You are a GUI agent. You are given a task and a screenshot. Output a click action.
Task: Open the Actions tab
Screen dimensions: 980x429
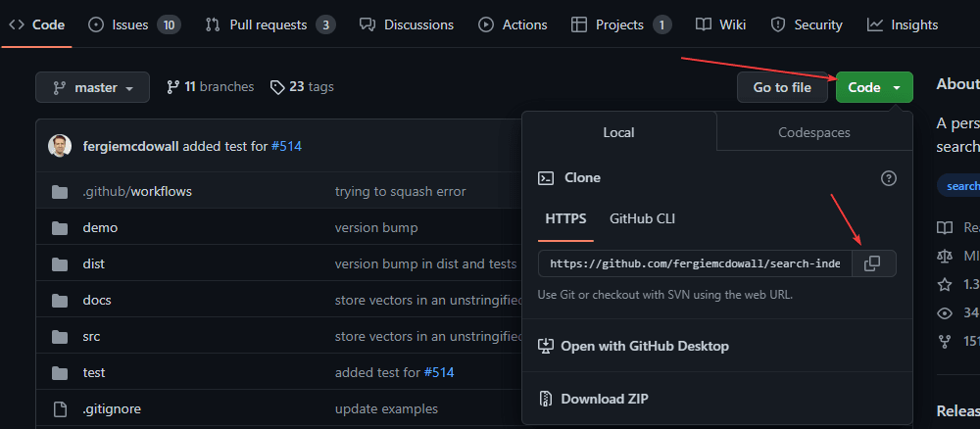513,25
